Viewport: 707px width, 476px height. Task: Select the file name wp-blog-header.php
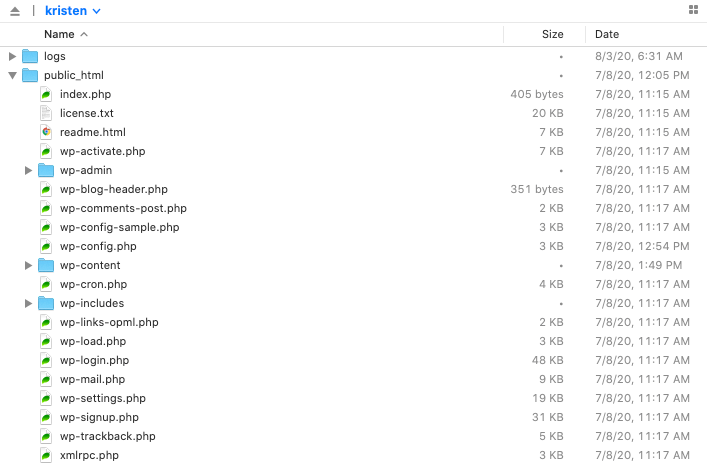click(x=114, y=189)
